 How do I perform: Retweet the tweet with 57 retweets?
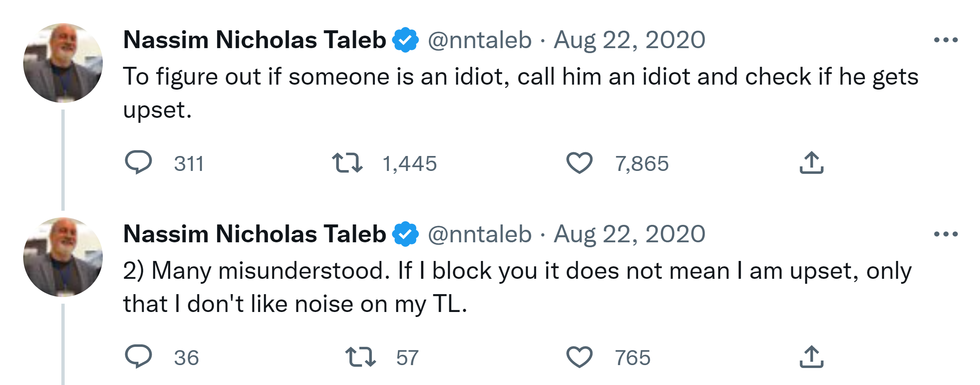360,357
